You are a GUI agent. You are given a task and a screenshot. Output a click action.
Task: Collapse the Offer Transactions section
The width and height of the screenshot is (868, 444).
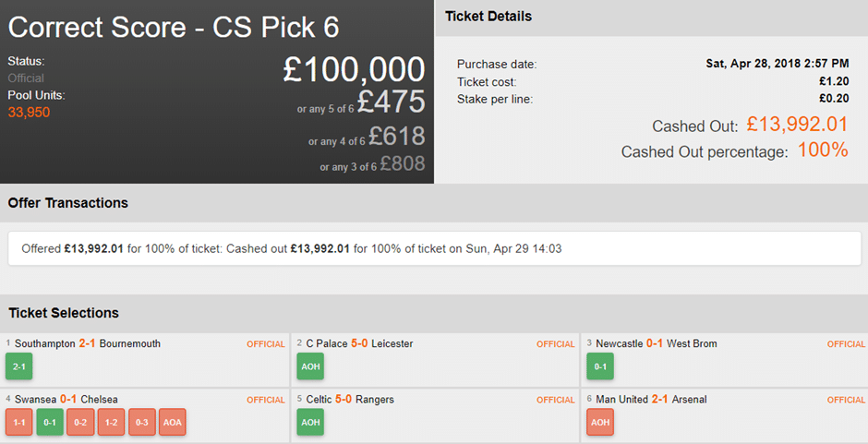click(68, 203)
